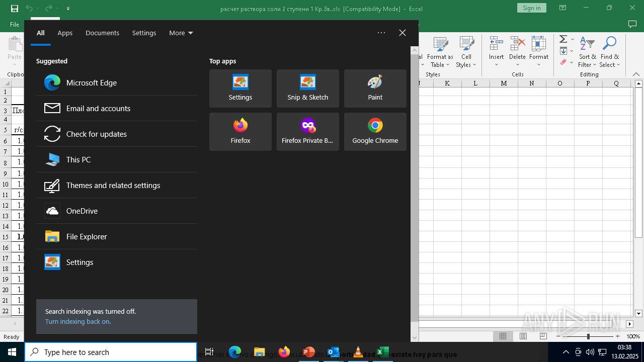
Task: Open Task View on the taskbar
Action: [209, 352]
